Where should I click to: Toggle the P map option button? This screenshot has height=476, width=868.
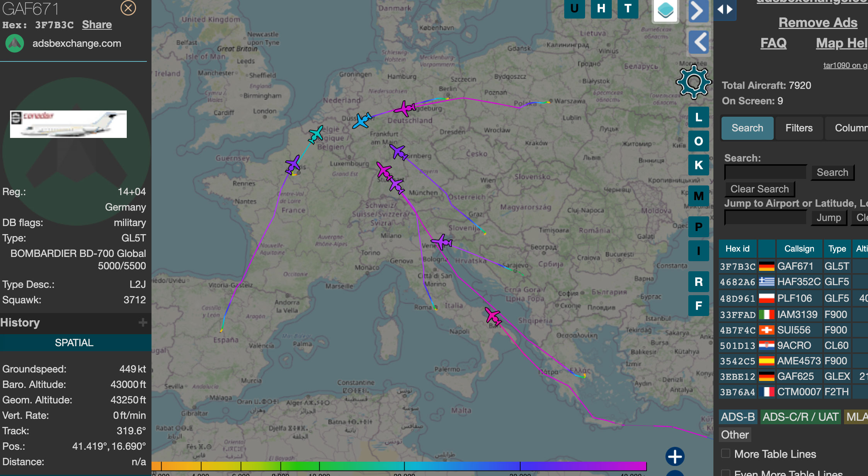pos(699,227)
